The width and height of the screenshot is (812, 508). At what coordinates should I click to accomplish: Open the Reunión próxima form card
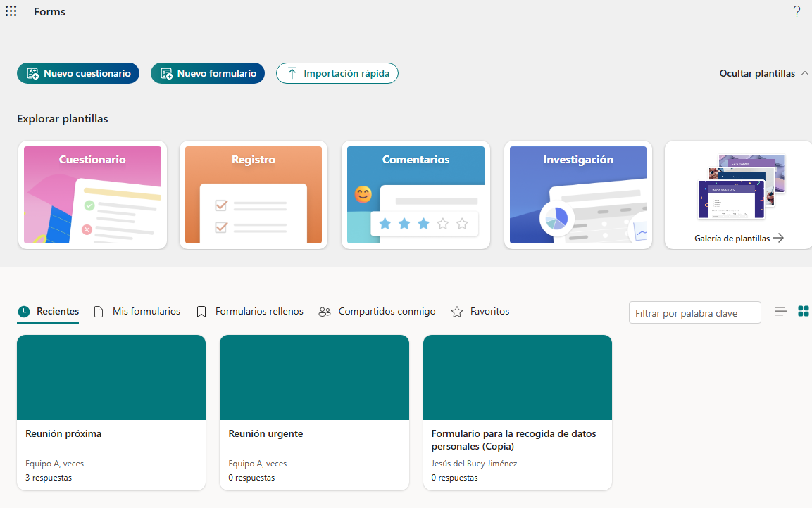point(111,413)
